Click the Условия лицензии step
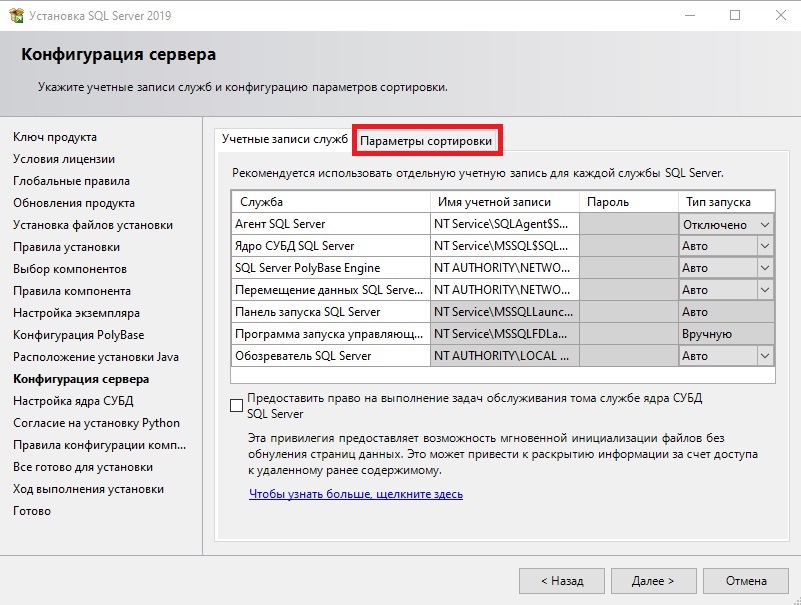Screen dimensions: 801x605 [x=64, y=159]
